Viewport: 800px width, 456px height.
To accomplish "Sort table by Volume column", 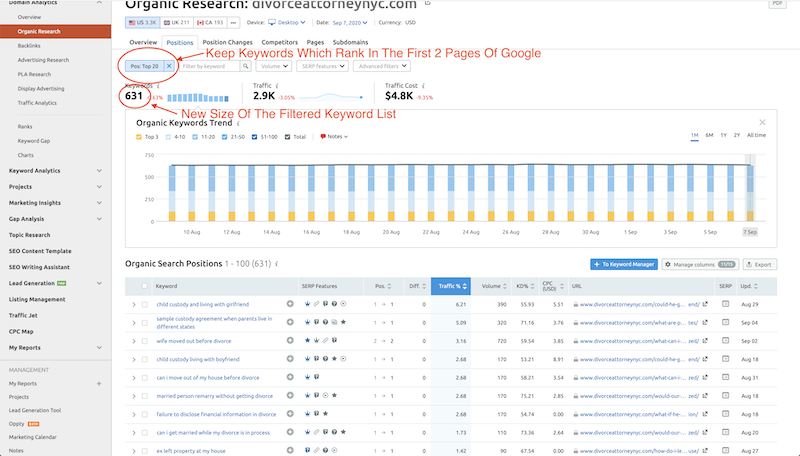I will click(494, 286).
